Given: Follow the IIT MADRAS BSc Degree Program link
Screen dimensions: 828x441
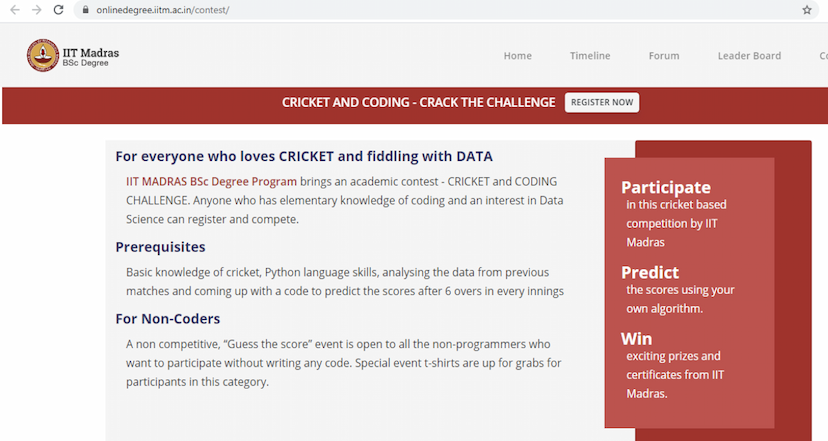Looking at the screenshot, I should (x=211, y=181).
